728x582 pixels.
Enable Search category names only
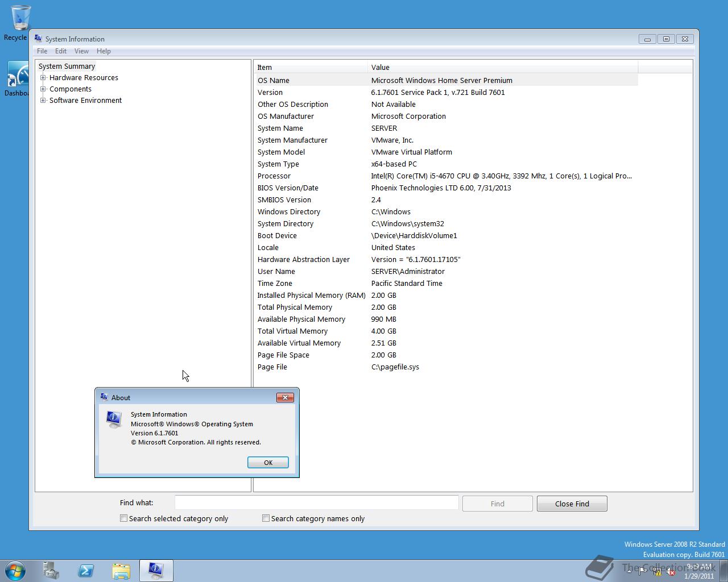point(266,518)
